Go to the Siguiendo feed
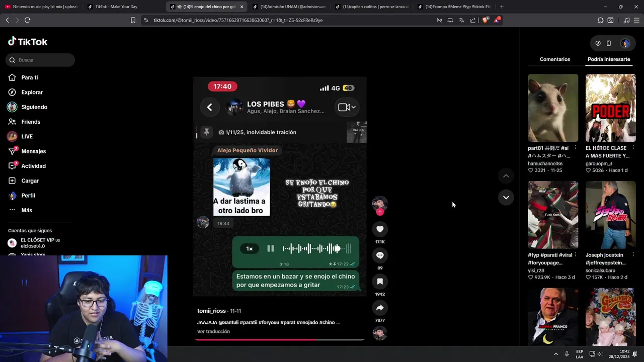Image resolution: width=644 pixels, height=362 pixels. (28, 107)
